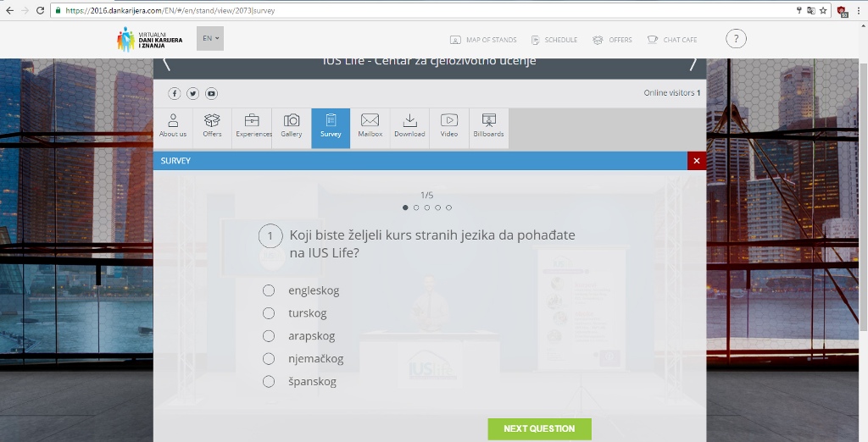Open the Gallery camera icon tab
This screenshot has height=442, width=868.
coord(291,125)
